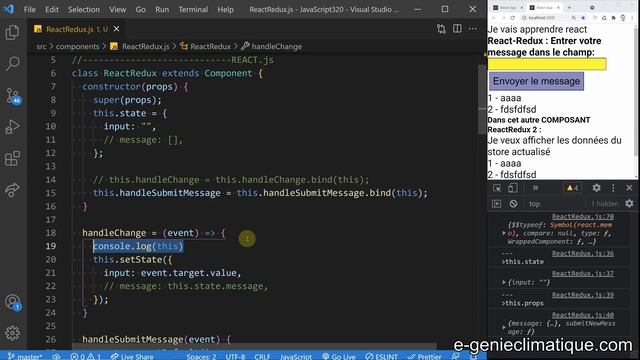Toggle ESLINT in status bar
The width and height of the screenshot is (640, 360).
(381, 356)
